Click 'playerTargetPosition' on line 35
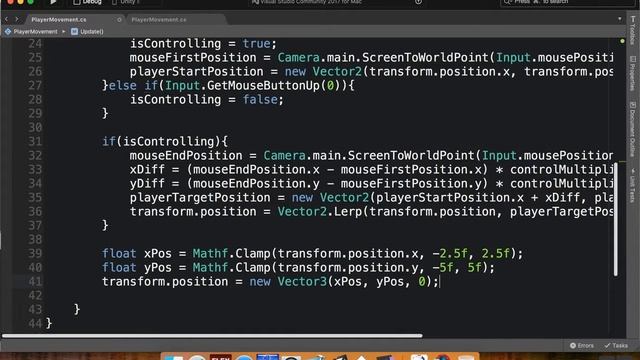The image size is (640, 360). [x=200, y=198]
